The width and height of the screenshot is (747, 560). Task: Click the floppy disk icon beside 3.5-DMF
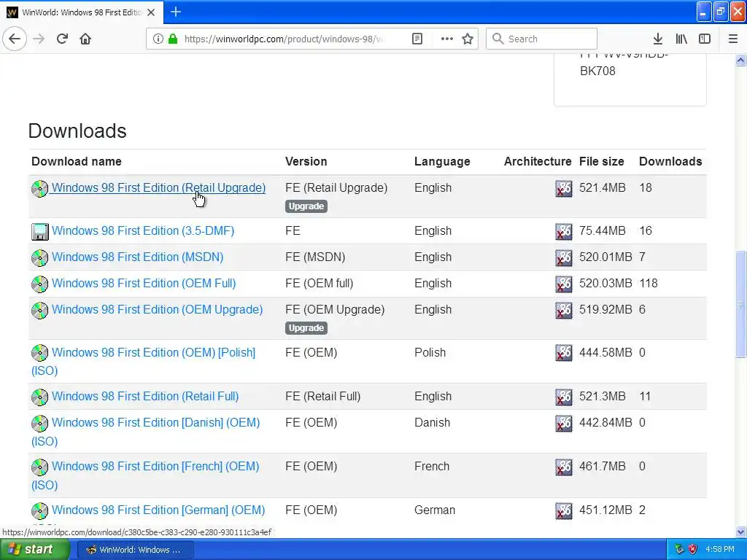click(x=39, y=232)
